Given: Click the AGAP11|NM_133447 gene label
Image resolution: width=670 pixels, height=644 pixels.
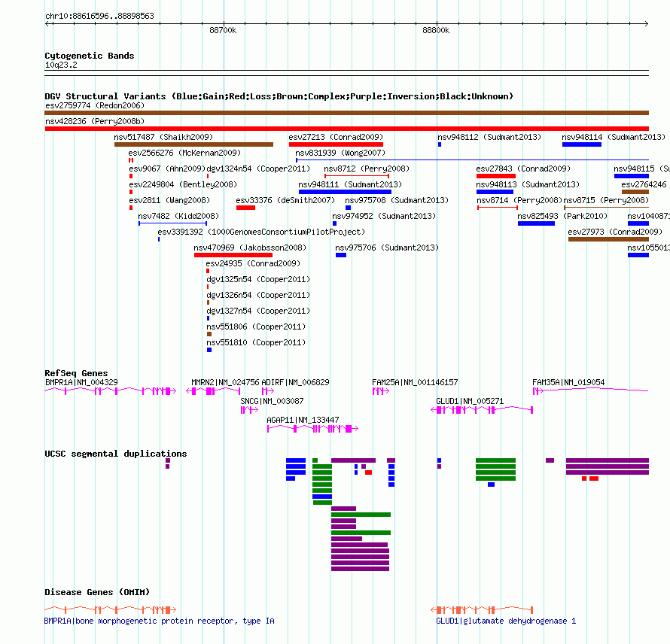Looking at the screenshot, I should (303, 421).
